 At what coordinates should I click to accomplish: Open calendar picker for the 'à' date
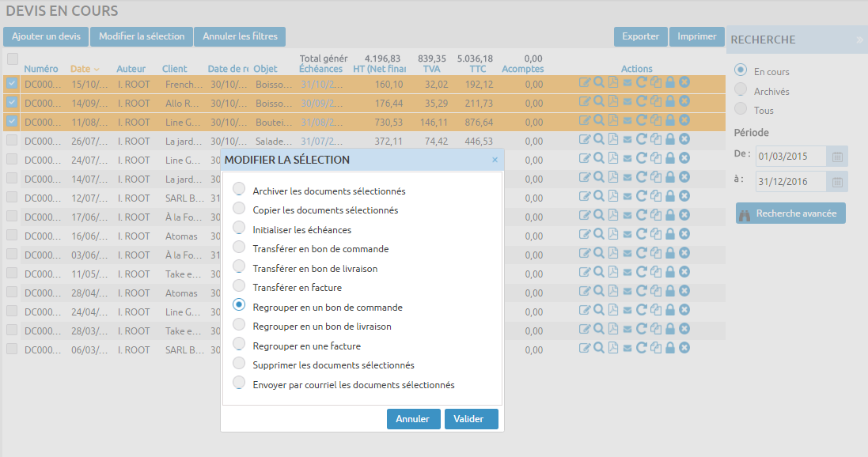pyautogui.click(x=837, y=182)
